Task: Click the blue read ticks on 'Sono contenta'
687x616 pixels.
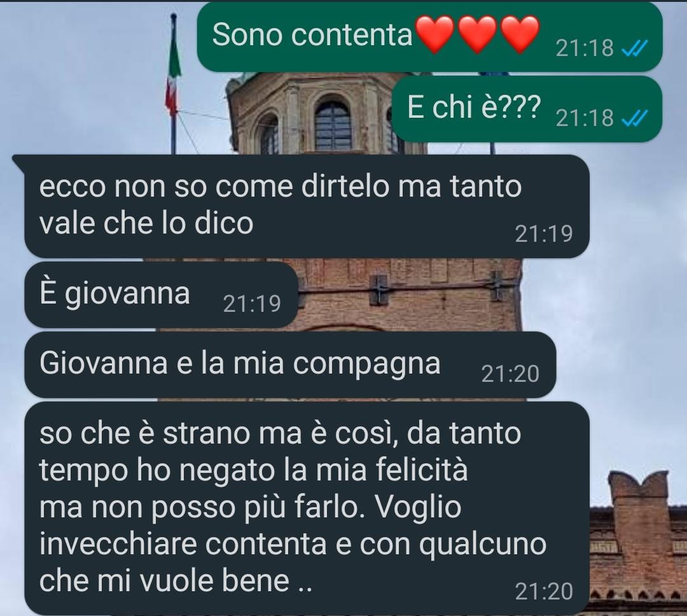Action: click(x=634, y=48)
